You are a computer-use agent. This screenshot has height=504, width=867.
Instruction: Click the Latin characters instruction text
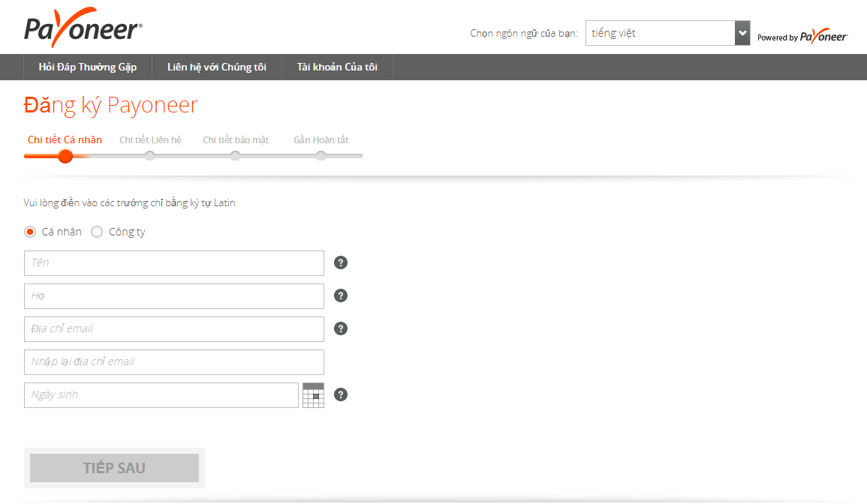coord(129,202)
